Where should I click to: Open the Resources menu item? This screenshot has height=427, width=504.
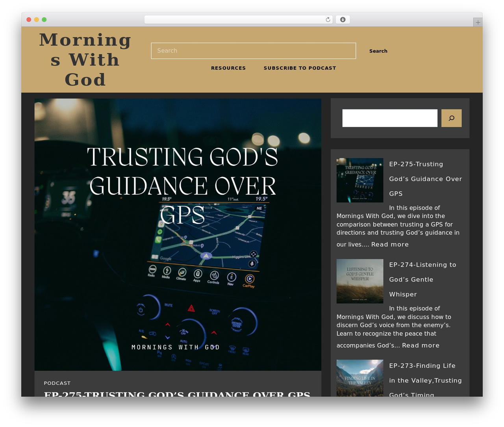[228, 68]
